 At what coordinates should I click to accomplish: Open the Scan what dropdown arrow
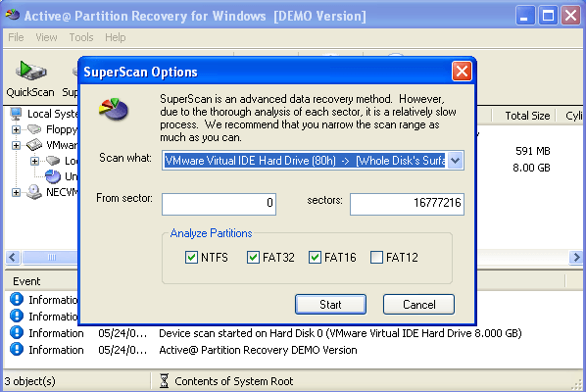(456, 161)
